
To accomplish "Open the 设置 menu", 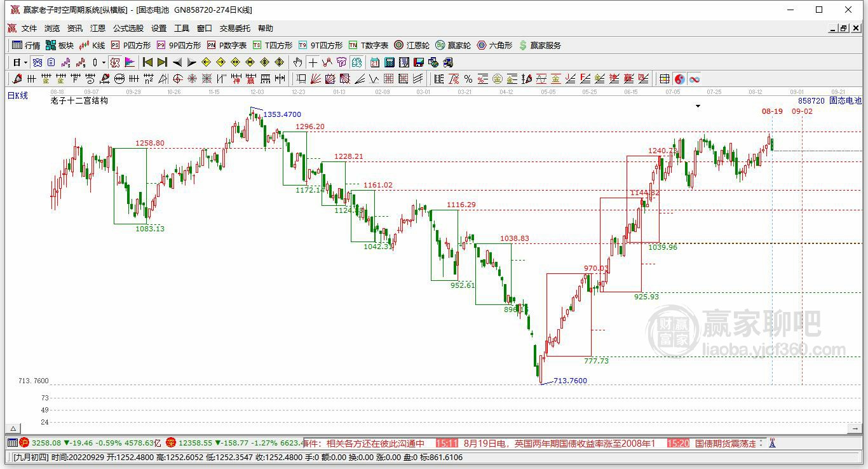I will (159, 29).
